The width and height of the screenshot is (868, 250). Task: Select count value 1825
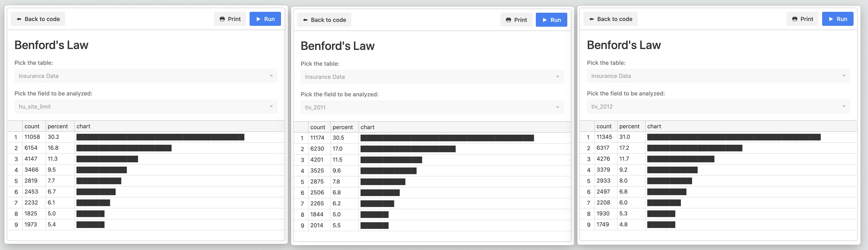(x=31, y=214)
